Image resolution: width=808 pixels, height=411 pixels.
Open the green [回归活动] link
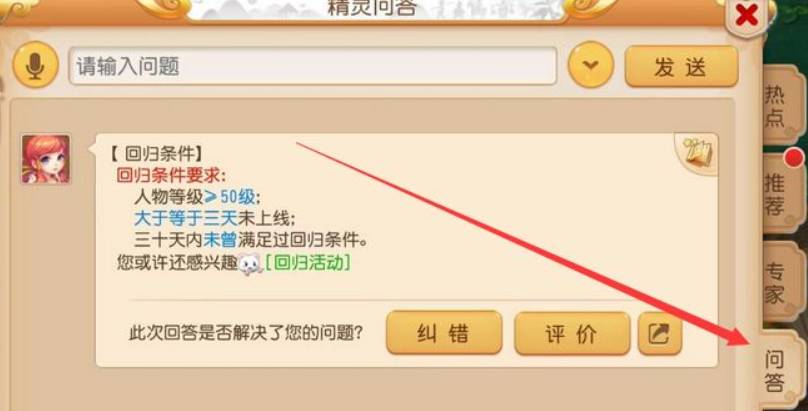308,263
